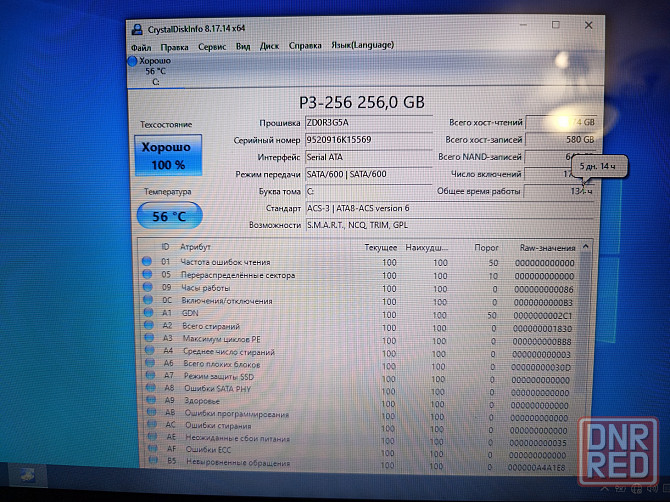Screen dimensions: 670x502
Task: Open the Справка menu
Action: 305,45
